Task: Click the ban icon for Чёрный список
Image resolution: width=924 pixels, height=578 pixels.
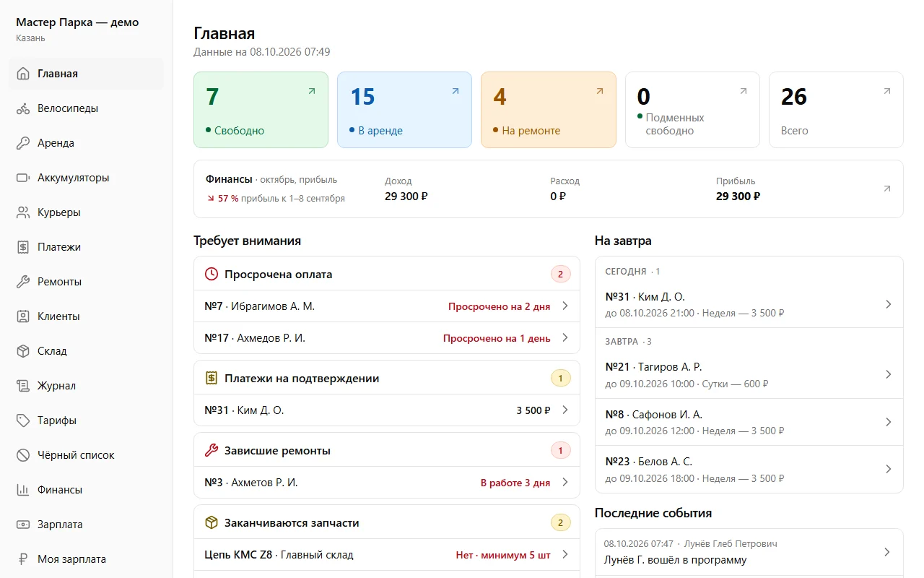Action: [23, 455]
